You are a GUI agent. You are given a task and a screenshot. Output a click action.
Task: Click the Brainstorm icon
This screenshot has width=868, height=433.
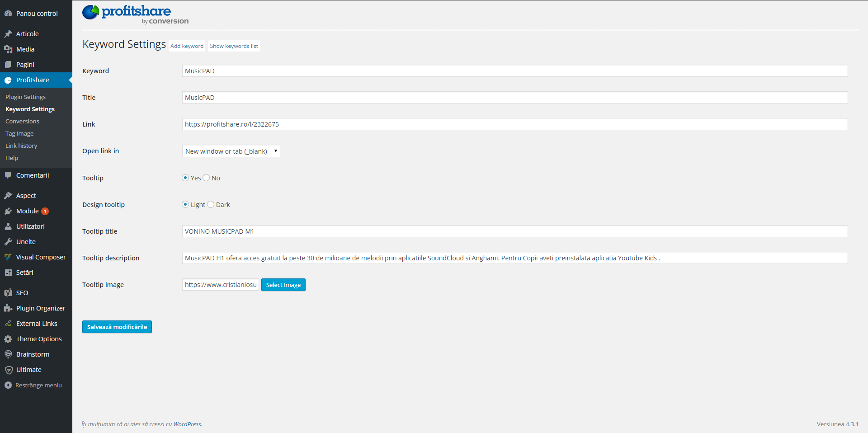click(x=8, y=354)
